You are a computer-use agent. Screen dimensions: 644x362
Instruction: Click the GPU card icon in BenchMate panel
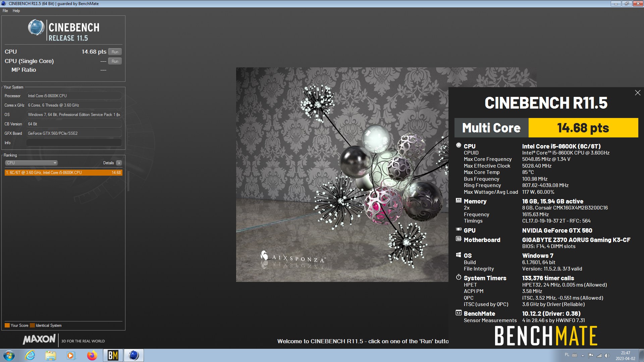click(x=459, y=230)
